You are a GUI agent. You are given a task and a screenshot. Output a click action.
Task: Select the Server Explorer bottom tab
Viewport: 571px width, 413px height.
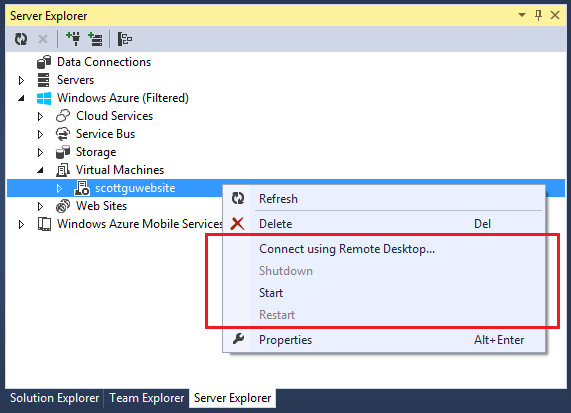[x=232, y=398]
